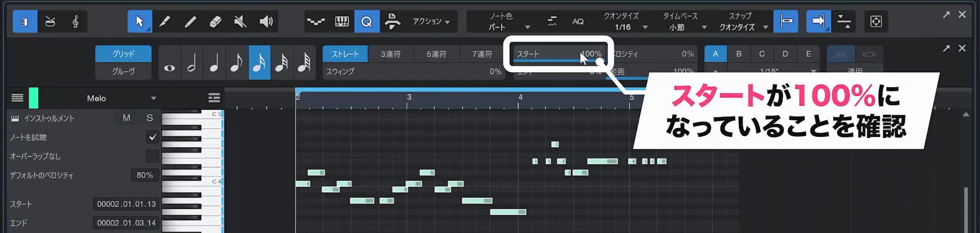The width and height of the screenshot is (980, 233).
Task: Switch to グルーヴ quantize mode
Action: pyautogui.click(x=123, y=71)
